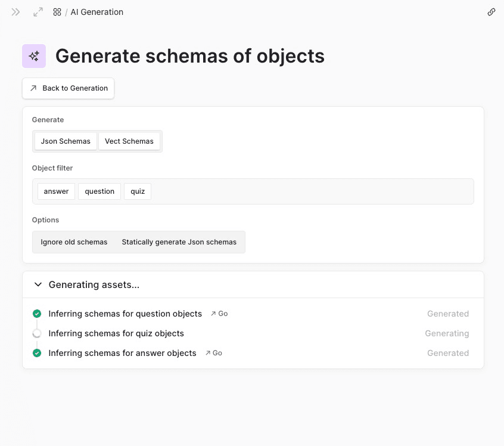504x446 pixels.
Task: Click the Back to Generation button
Action: coord(69,88)
